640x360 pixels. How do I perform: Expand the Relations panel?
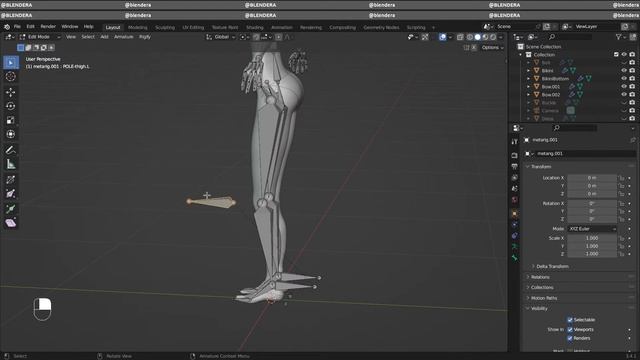(x=540, y=277)
